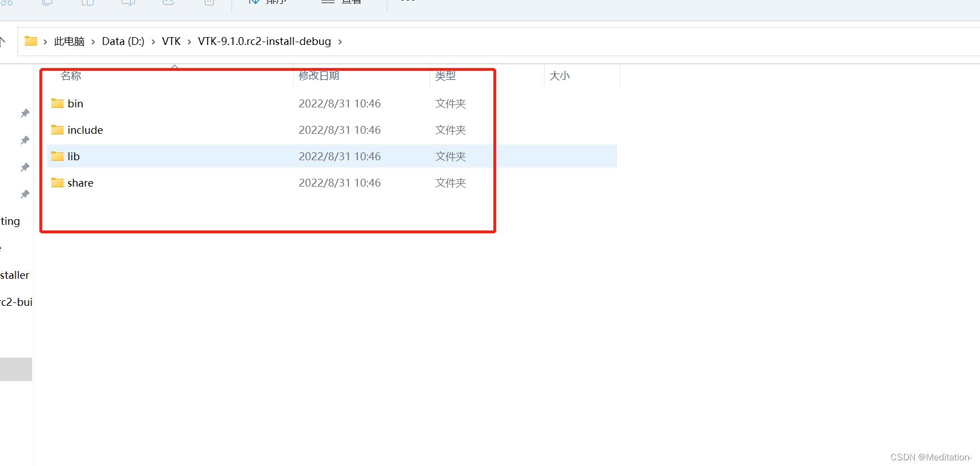
Task: Go to 此电脑 in the breadcrumb
Action: [x=69, y=42]
